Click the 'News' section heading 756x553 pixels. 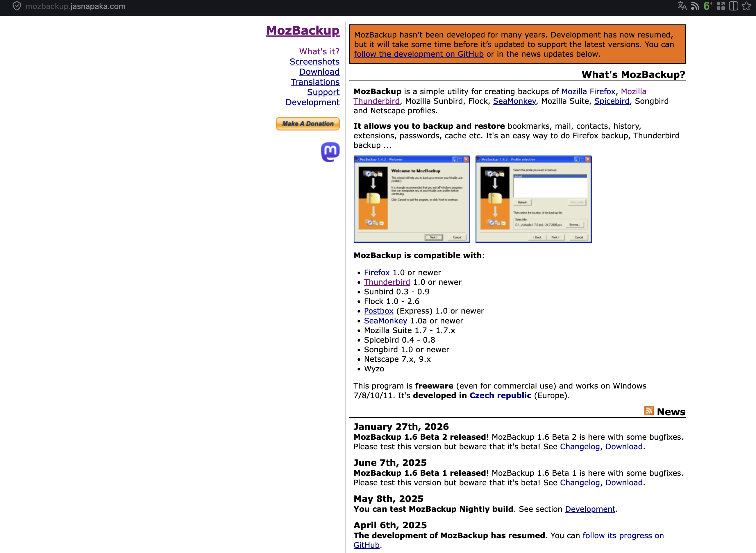pyautogui.click(x=671, y=412)
